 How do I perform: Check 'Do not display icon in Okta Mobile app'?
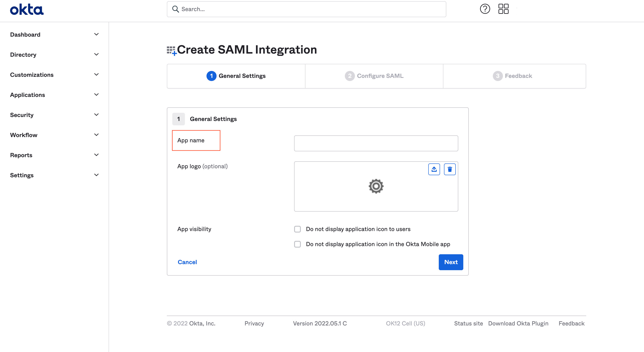297,244
